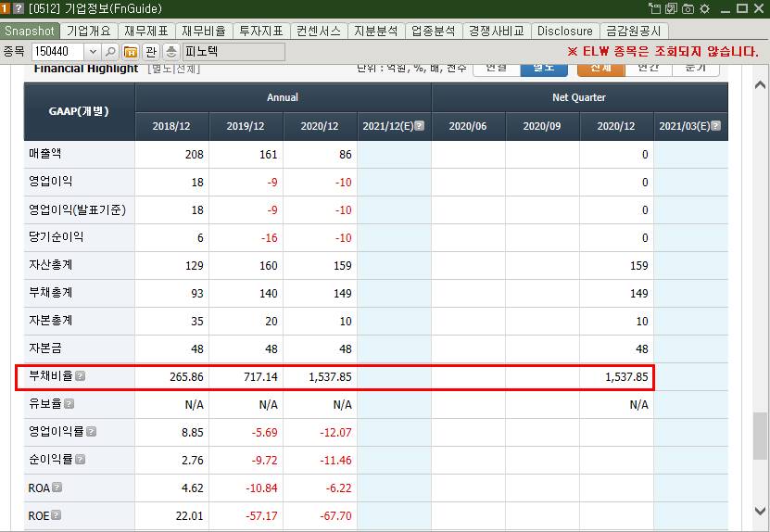
Task: Open the 투자지표 tab
Action: [261, 31]
